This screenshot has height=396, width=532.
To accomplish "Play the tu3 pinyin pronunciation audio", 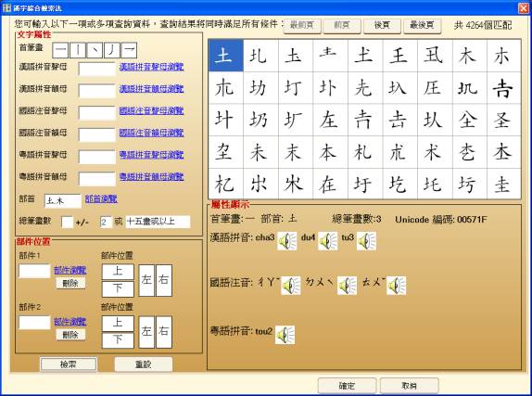I will (366, 241).
